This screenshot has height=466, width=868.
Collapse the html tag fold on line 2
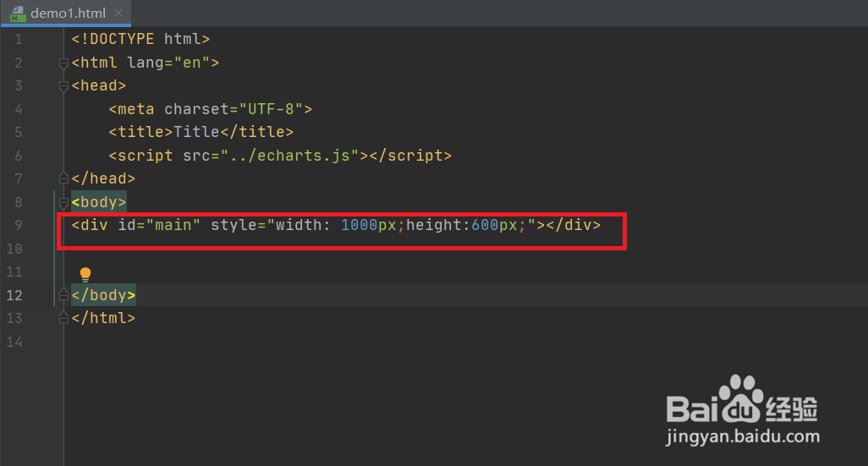click(x=63, y=63)
